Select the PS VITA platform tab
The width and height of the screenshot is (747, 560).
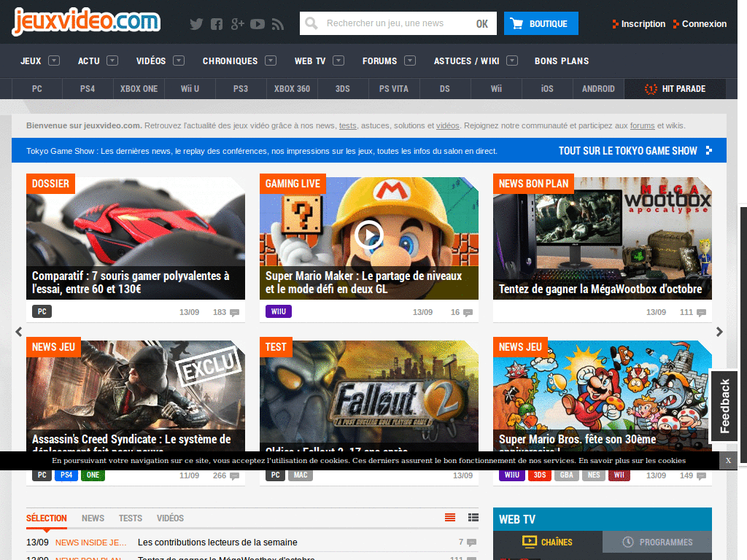(x=393, y=88)
